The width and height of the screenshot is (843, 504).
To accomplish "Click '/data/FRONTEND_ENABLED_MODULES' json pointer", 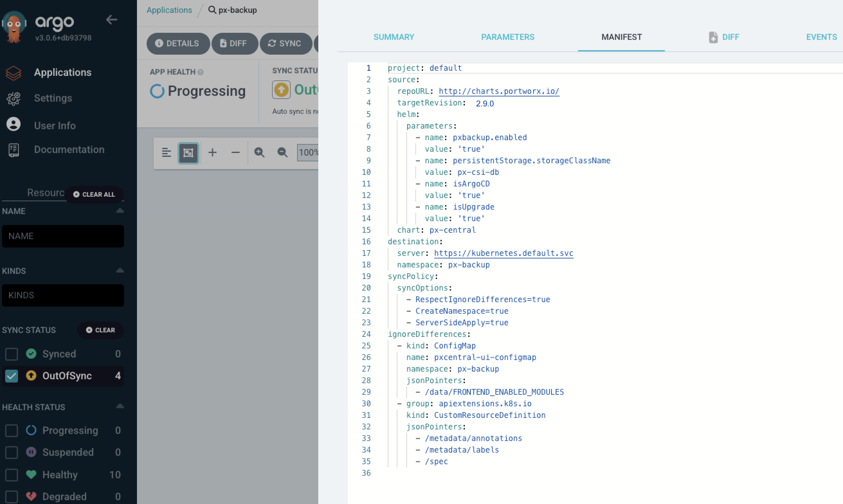I will [x=494, y=392].
